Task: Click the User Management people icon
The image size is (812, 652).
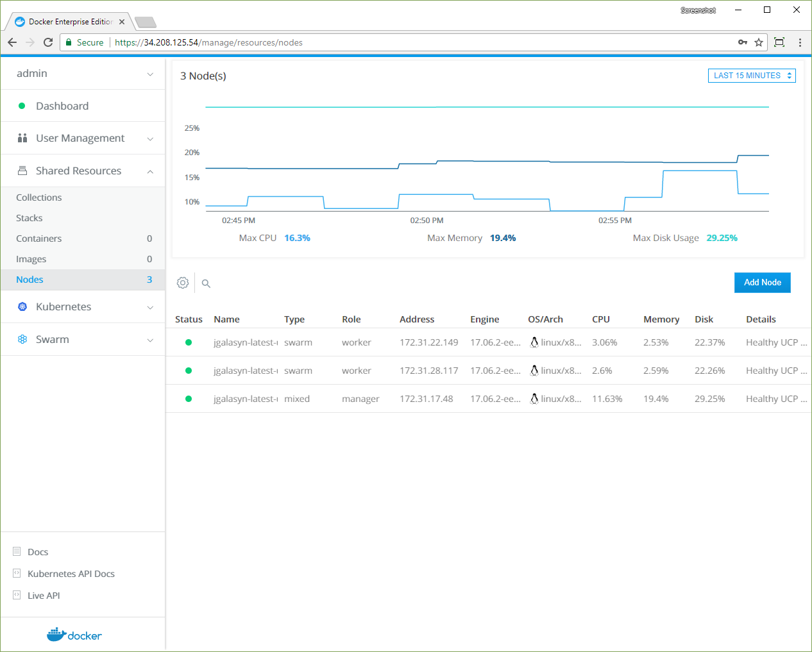Action: (x=22, y=138)
